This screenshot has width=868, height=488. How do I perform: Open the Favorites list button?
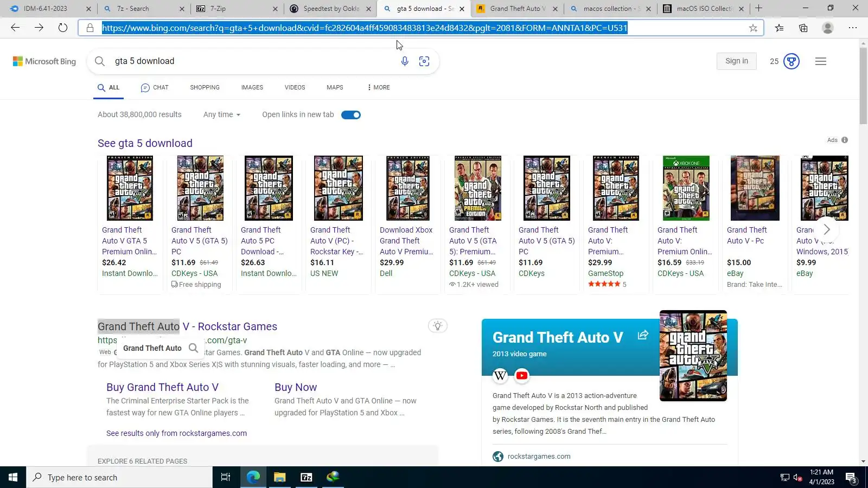779,28
